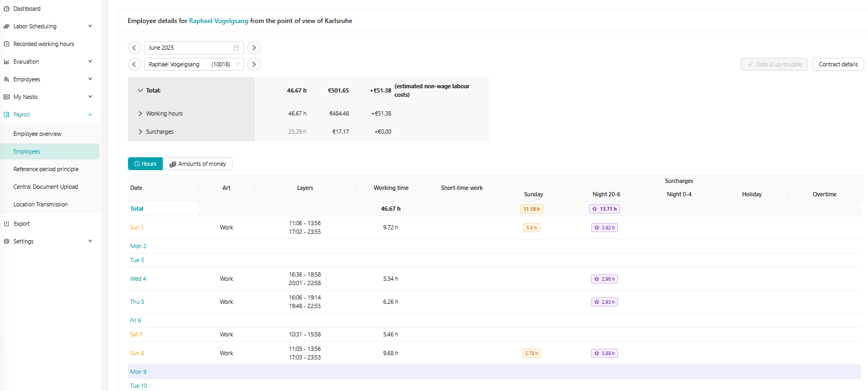Open the Raphael Vogelgsang employee dropdown
Image resolution: width=868 pixels, height=391 pixels.
pyautogui.click(x=193, y=64)
